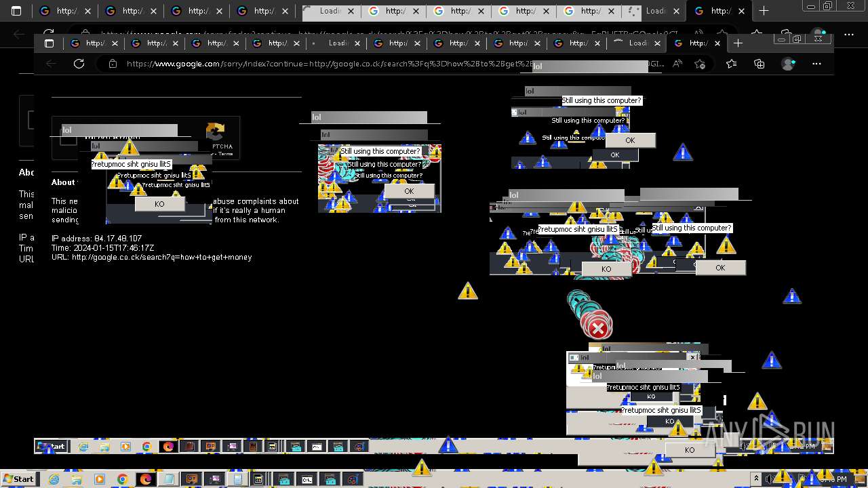Viewport: 868px width, 488px height.
Task: Open the Collections icon in the inner toolbar
Action: pyautogui.click(x=759, y=64)
